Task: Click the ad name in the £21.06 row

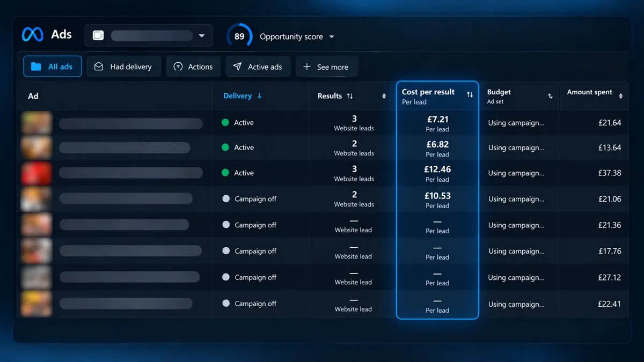Action: 126,199
